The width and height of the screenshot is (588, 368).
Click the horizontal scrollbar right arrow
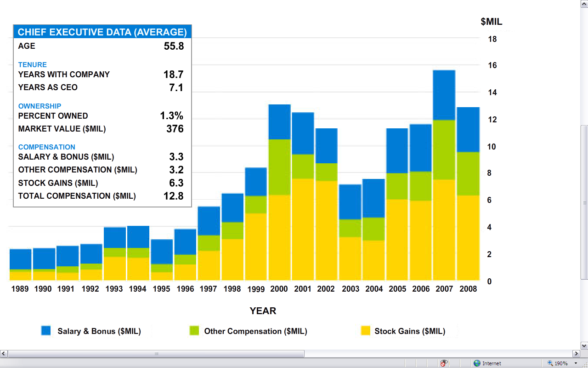point(576,353)
